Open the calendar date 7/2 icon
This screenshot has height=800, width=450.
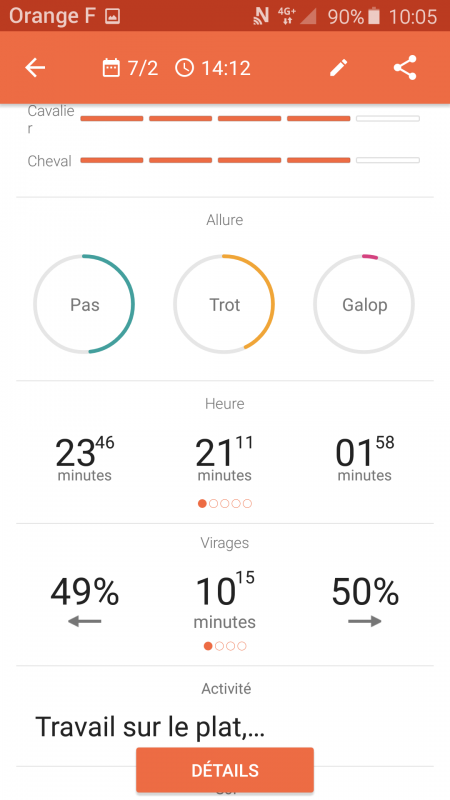point(111,67)
